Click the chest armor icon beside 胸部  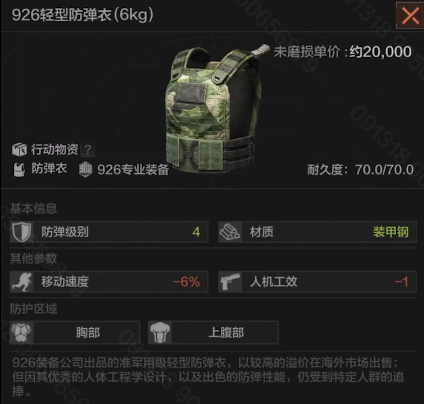coord(22,332)
